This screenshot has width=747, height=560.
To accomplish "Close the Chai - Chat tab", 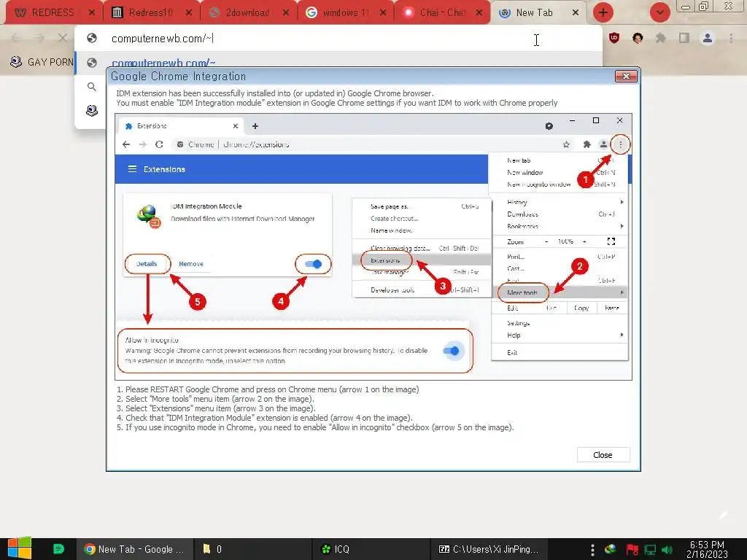I will [x=480, y=13].
